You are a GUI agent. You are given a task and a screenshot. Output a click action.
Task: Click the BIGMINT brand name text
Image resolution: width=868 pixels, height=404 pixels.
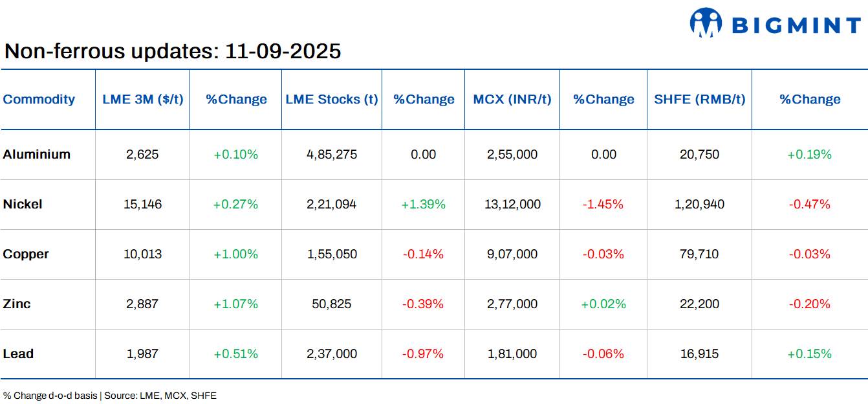pyautogui.click(x=796, y=25)
